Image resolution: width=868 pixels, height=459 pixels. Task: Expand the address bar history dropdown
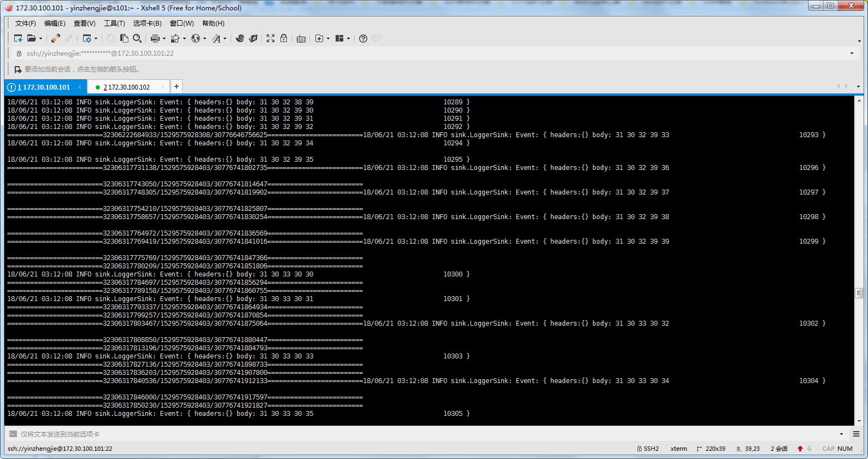click(x=852, y=54)
